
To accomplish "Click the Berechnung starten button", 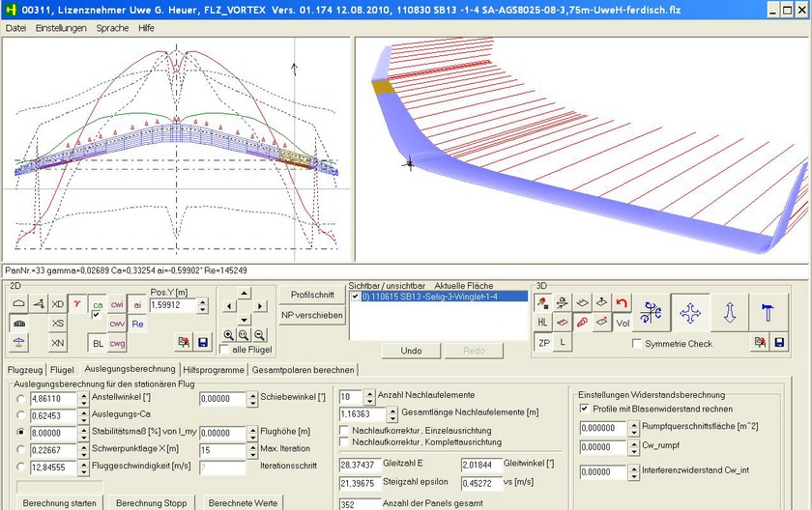I will 59,503.
